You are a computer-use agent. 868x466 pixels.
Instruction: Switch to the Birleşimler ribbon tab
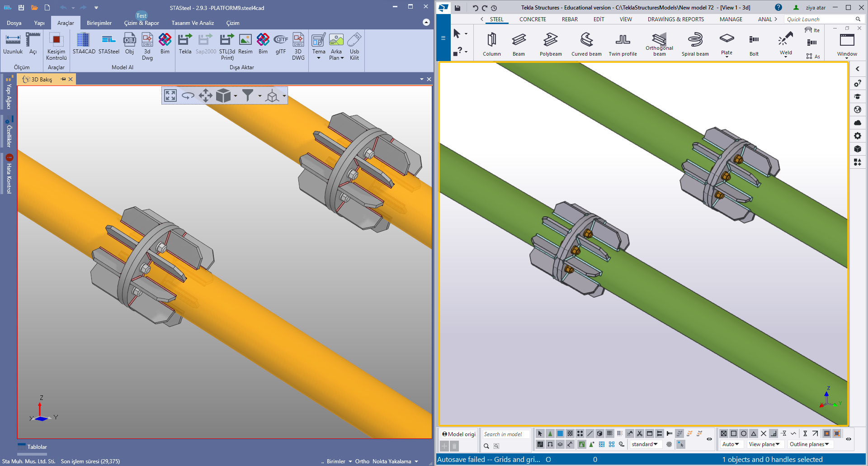(99, 23)
